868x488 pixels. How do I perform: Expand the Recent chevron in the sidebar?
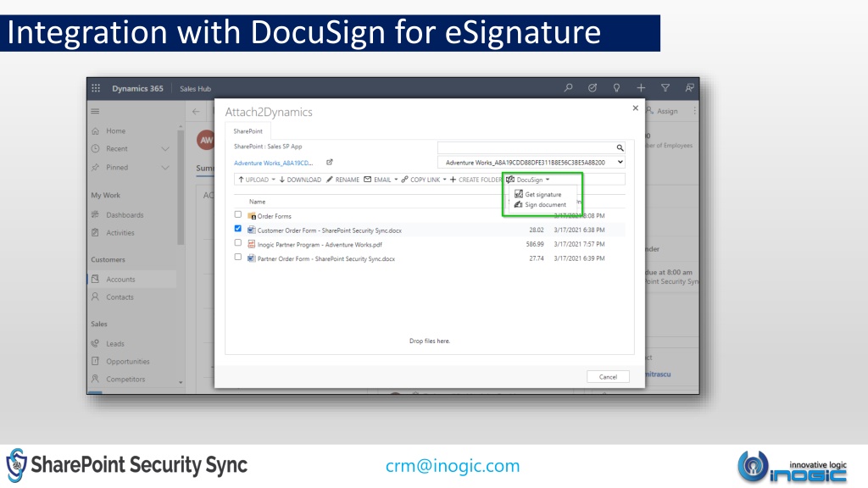click(x=165, y=149)
